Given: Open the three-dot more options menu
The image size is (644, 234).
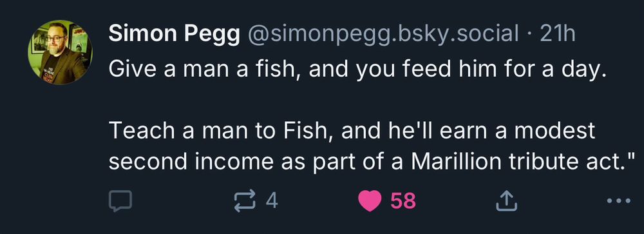Looking at the screenshot, I should click(619, 201).
